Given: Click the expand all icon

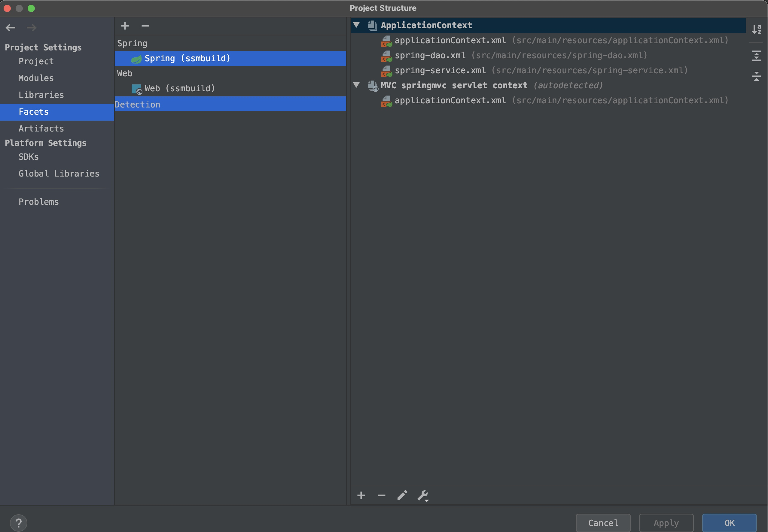Looking at the screenshot, I should point(756,56).
